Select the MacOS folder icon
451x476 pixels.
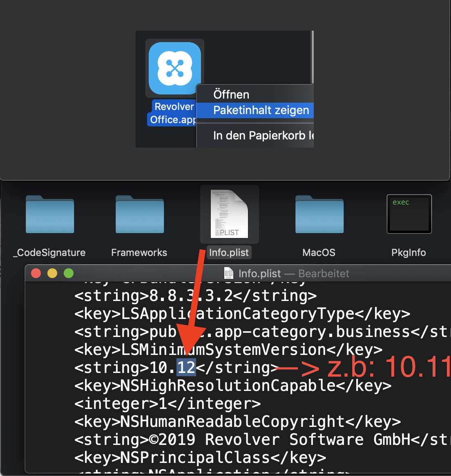point(319,214)
